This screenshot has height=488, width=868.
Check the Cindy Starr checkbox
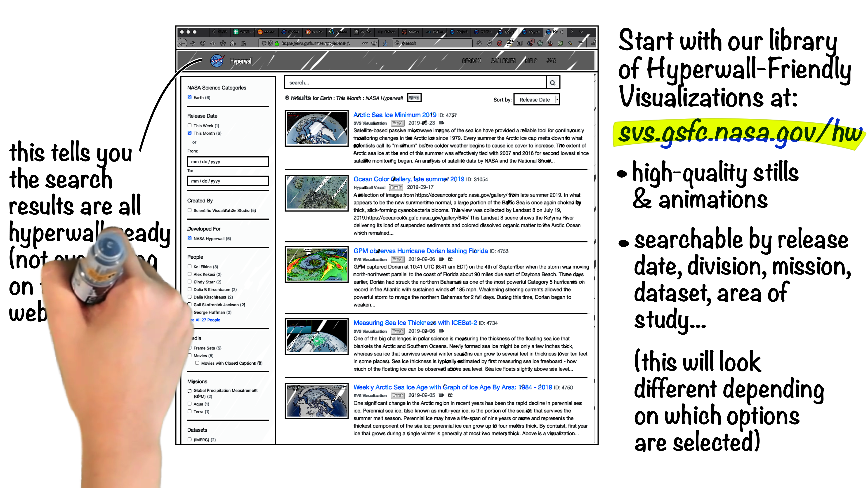(189, 282)
